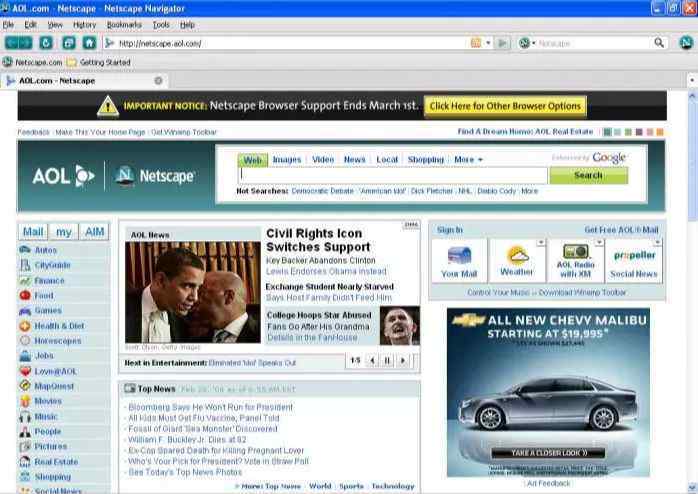
Task: Click the Netscape N throbber icon
Action: pyautogui.click(x=686, y=43)
